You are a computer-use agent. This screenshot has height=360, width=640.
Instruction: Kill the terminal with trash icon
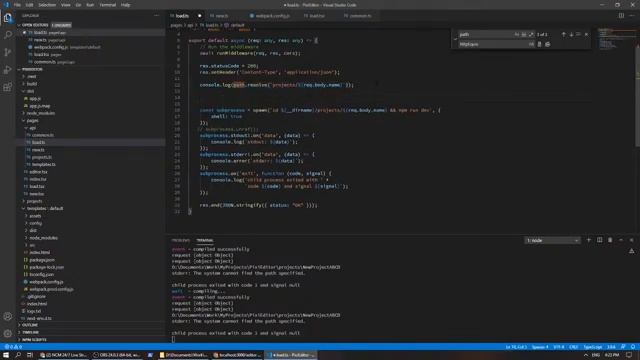(610, 240)
